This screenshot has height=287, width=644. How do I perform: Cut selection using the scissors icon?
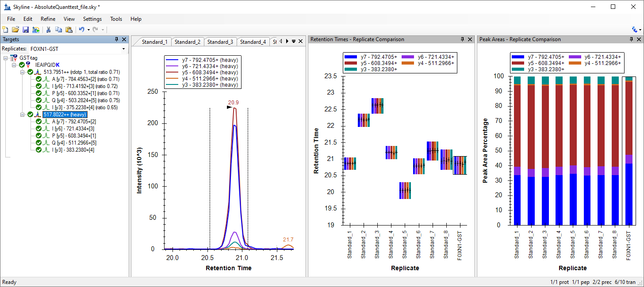(48, 30)
